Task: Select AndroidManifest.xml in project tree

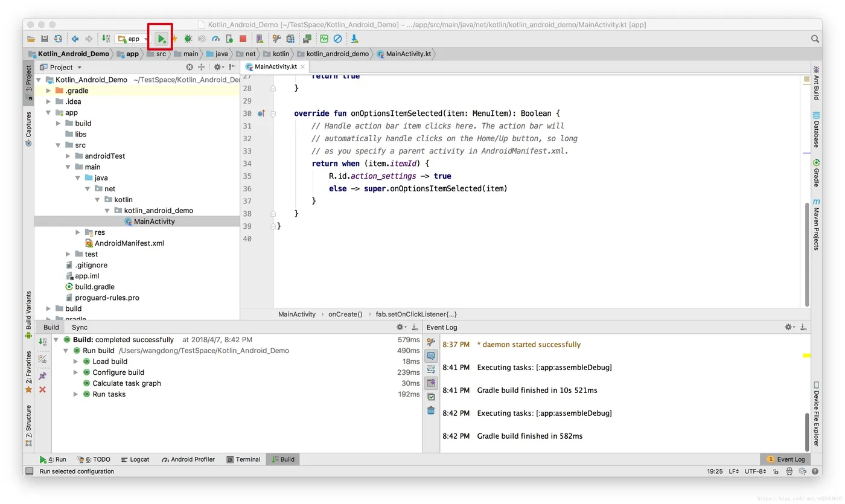Action: click(x=124, y=243)
